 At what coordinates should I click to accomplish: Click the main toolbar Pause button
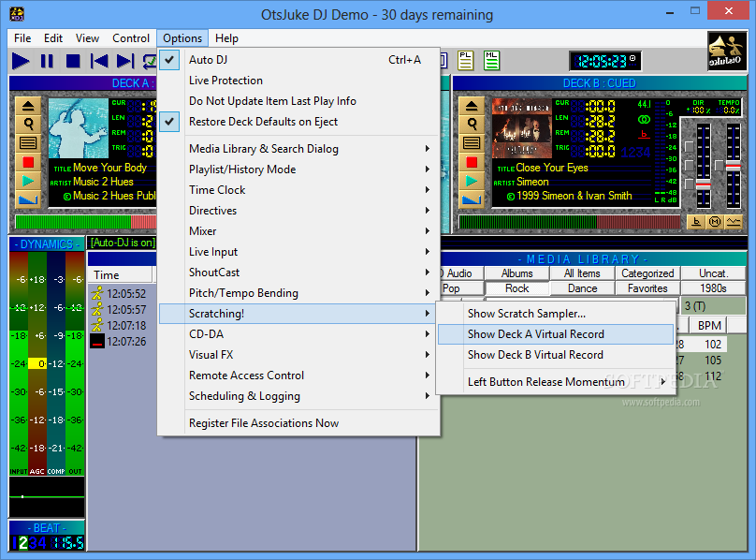(x=47, y=61)
